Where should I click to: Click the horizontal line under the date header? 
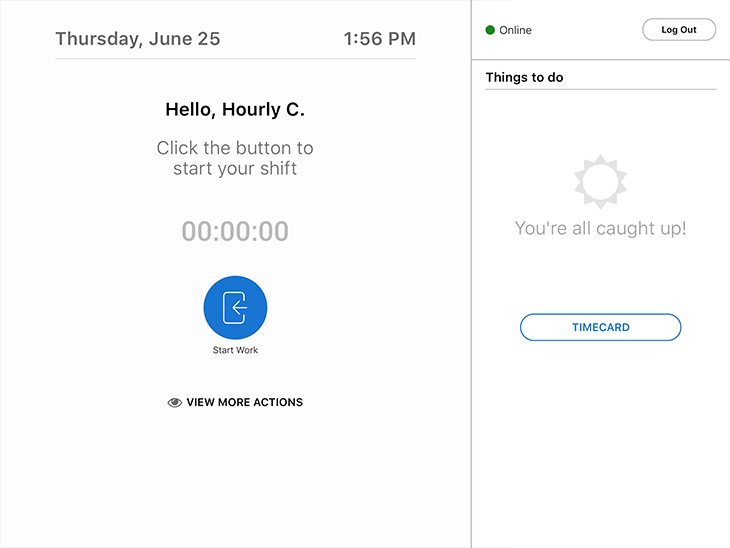236,59
